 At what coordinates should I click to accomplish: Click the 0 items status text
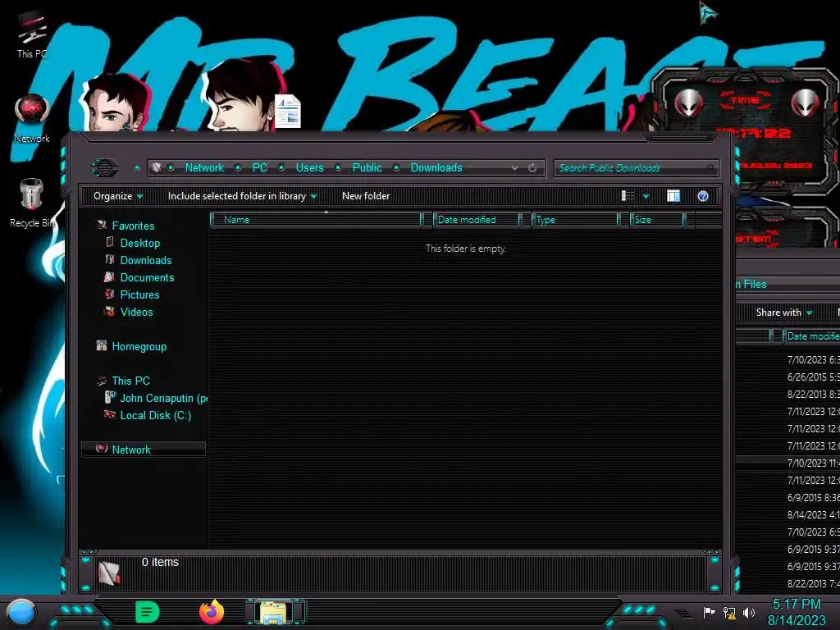160,562
